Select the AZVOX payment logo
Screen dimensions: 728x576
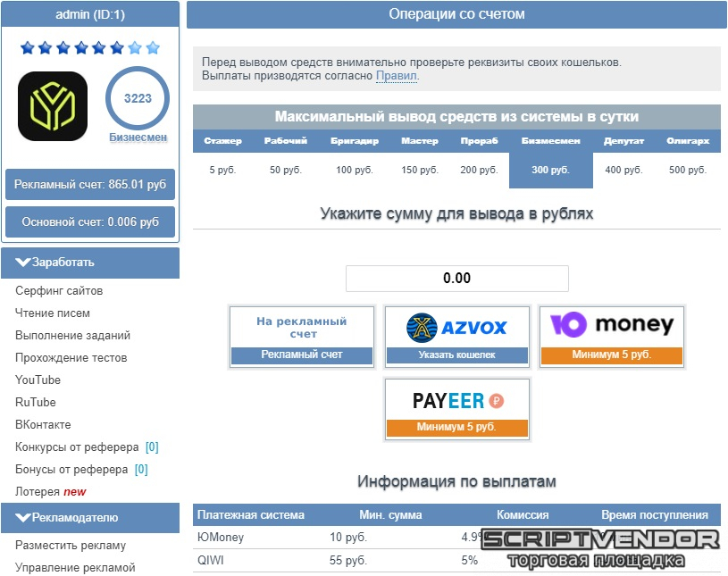456,327
